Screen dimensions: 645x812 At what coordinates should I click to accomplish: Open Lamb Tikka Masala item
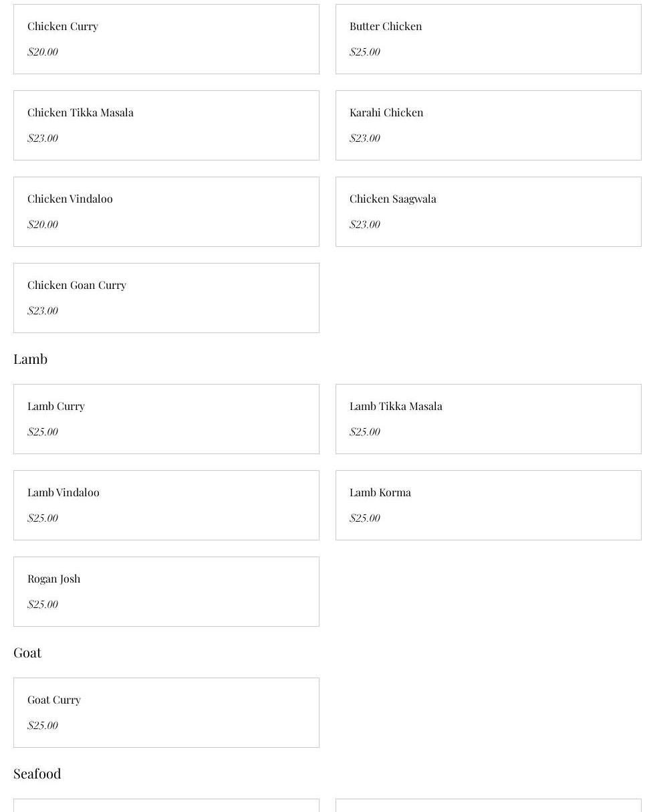click(x=489, y=419)
